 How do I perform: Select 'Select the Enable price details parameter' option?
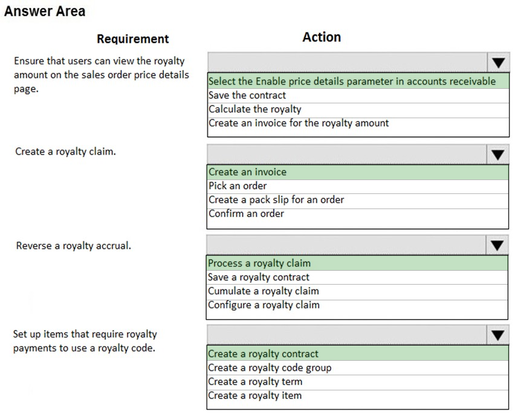pos(358,81)
